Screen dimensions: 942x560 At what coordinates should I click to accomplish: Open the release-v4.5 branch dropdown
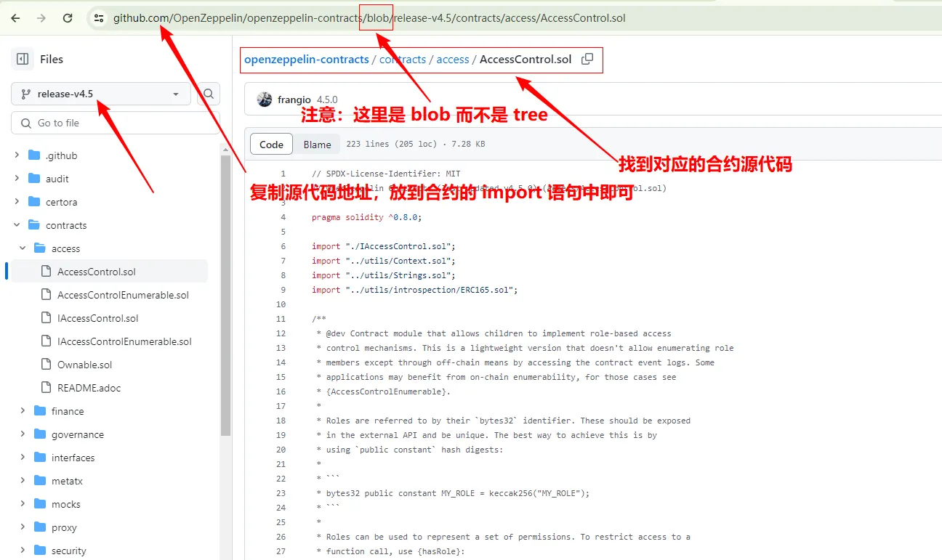(x=100, y=94)
